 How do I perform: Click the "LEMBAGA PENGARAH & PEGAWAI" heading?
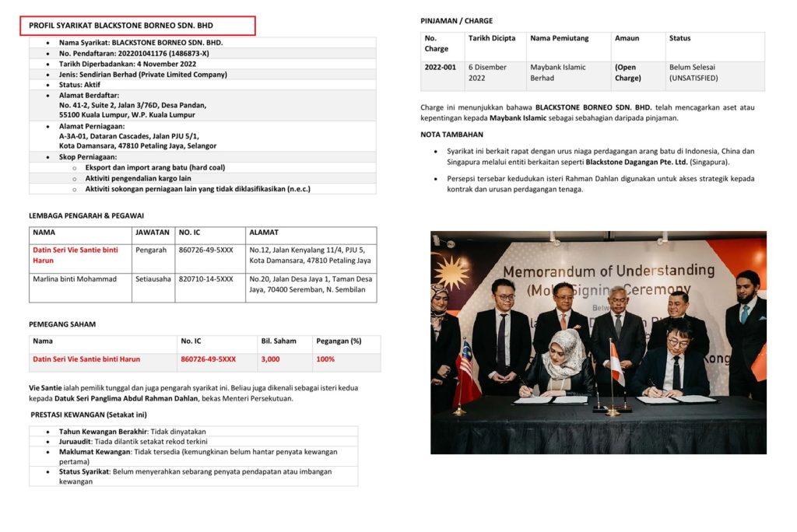86,215
